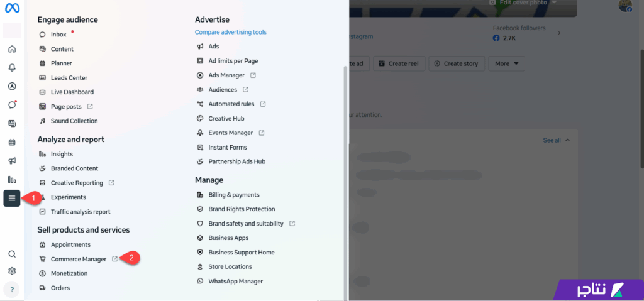Expand Facebook followers chevron arrow
Screen dimensions: 644x301
(x=559, y=33)
